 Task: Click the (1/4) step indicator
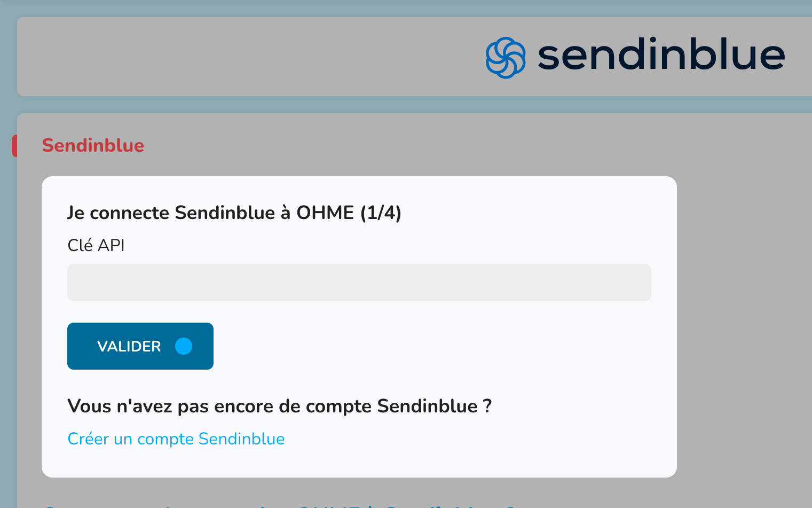[x=381, y=213]
